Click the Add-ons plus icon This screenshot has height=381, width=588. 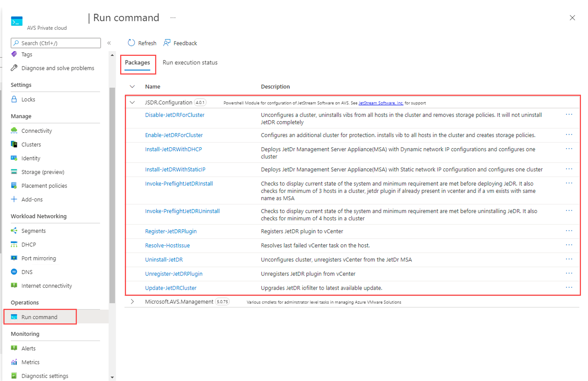coord(14,199)
